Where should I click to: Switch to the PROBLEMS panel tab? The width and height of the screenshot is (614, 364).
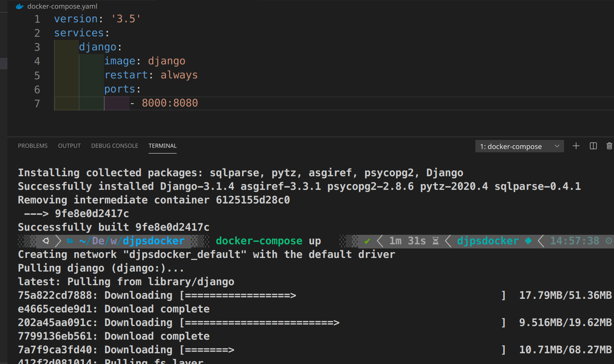(x=33, y=146)
